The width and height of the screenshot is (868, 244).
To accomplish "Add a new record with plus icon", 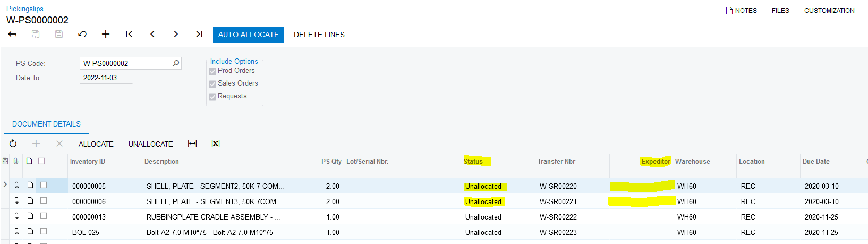I will (x=106, y=34).
